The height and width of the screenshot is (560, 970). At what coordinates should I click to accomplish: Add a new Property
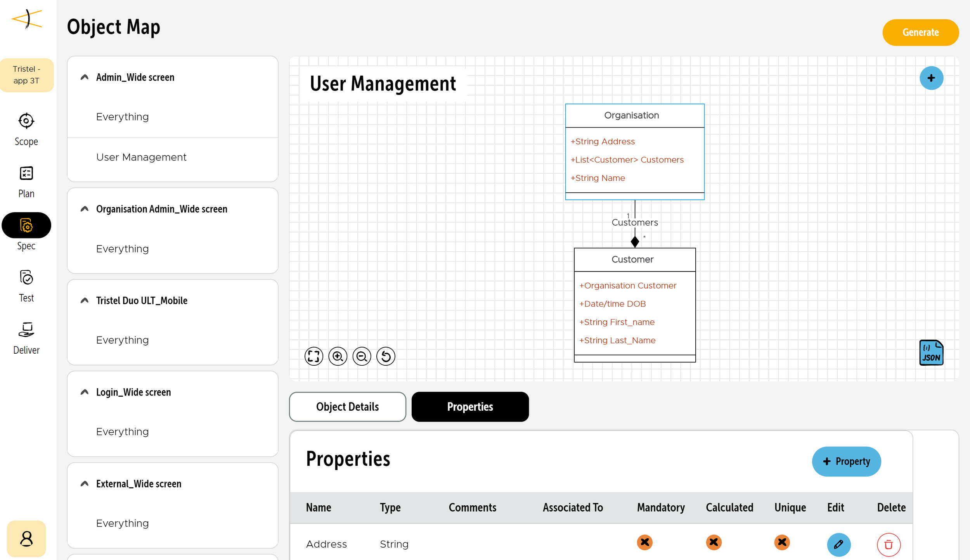[x=846, y=461]
